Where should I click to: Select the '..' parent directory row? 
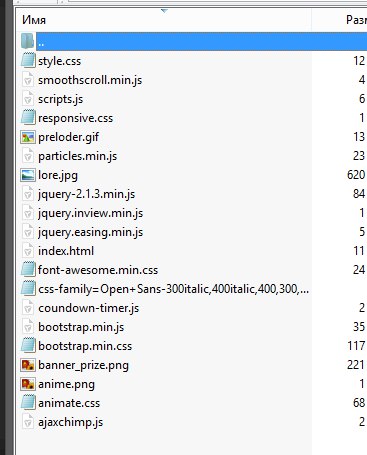pos(201,41)
